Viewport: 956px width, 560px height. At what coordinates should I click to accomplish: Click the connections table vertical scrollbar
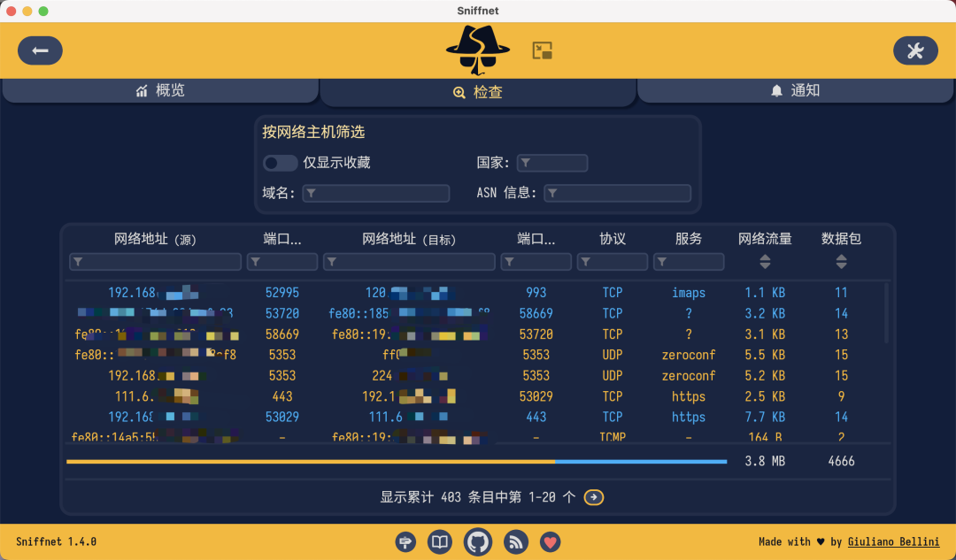point(887,313)
